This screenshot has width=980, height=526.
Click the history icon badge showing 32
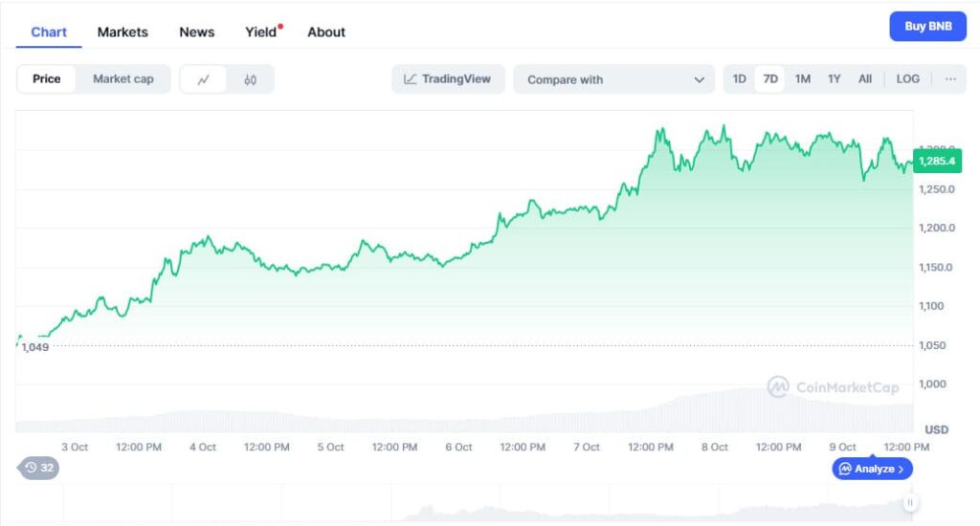39,468
